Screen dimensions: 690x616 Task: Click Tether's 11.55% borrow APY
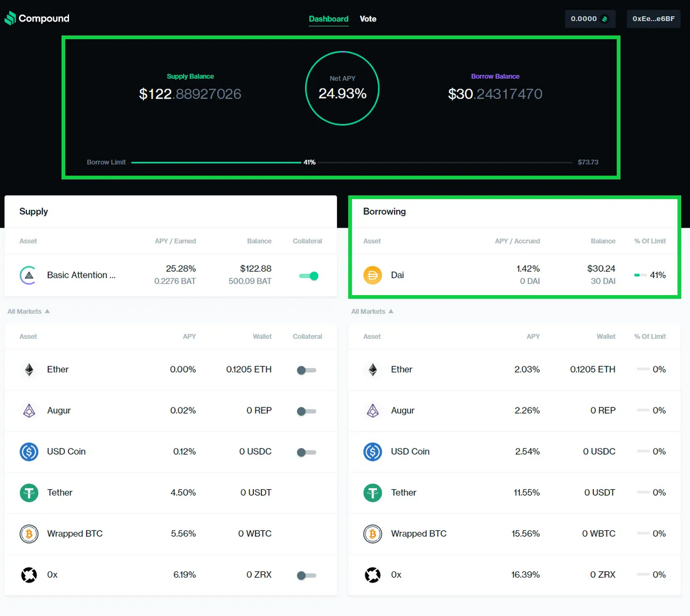pos(527,492)
